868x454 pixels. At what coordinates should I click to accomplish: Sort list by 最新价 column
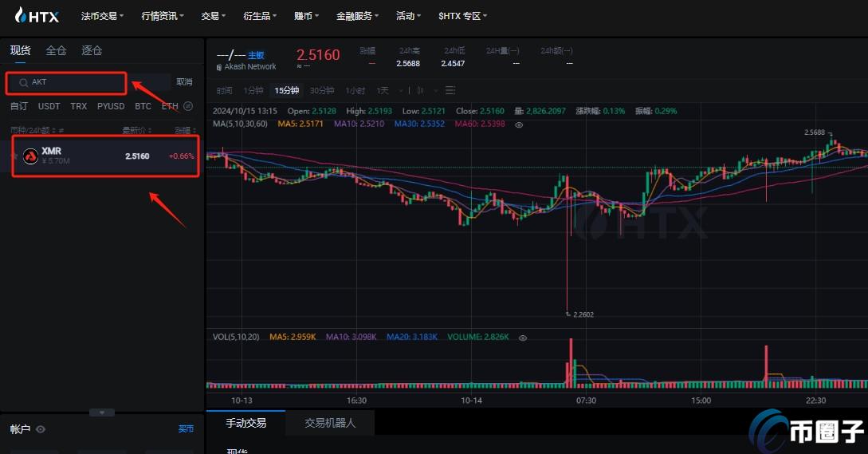point(137,130)
